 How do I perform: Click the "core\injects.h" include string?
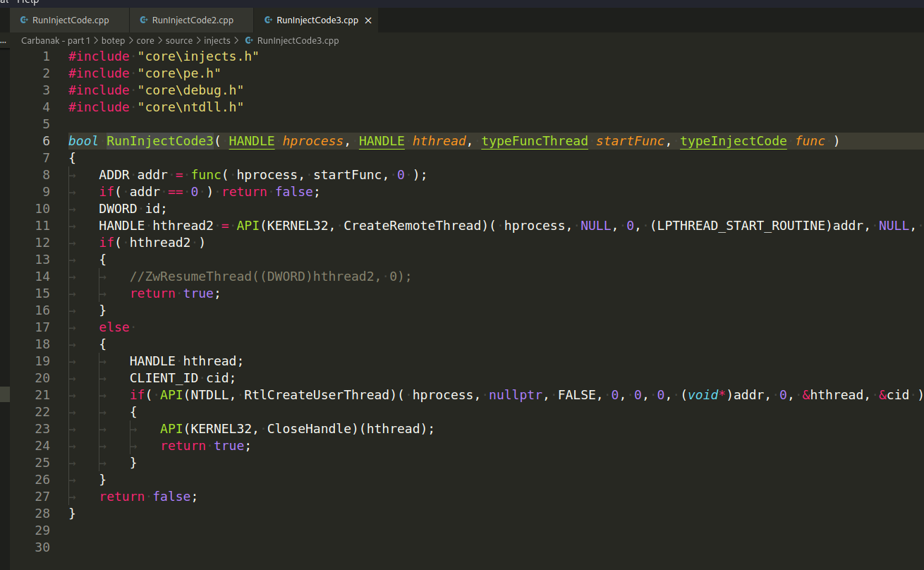(198, 56)
